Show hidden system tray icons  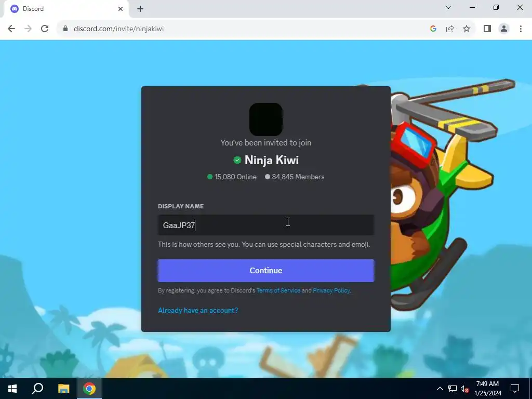(x=440, y=389)
